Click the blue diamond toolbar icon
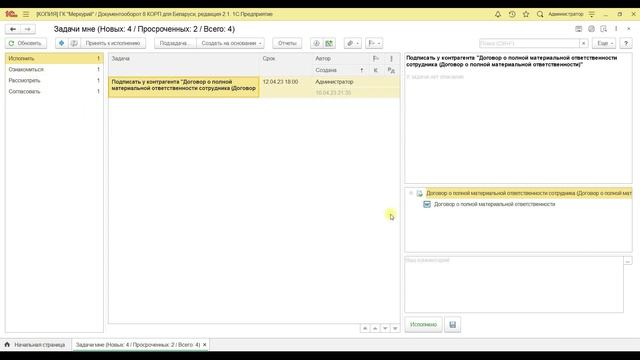Screen dimensions: 640x360 [61, 43]
